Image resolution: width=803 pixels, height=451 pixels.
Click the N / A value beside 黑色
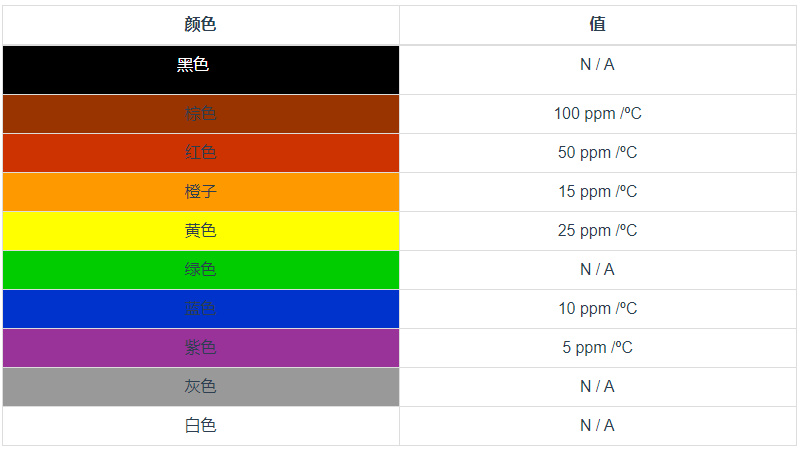597,65
